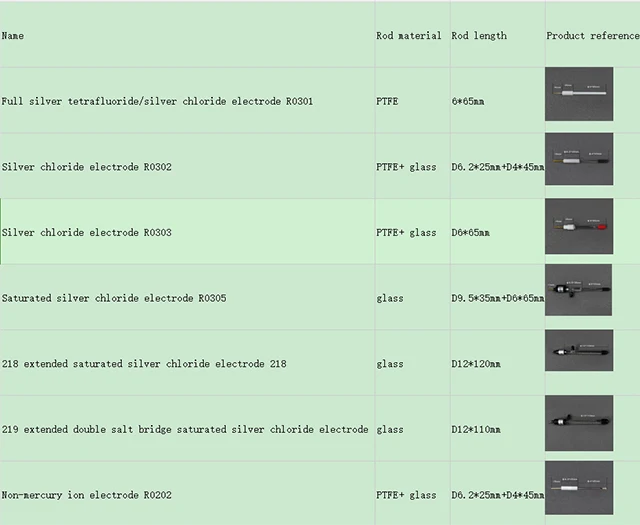Image resolution: width=640 pixels, height=525 pixels.
Task: Select the D12*120mm rod length cell
Action: (x=476, y=364)
